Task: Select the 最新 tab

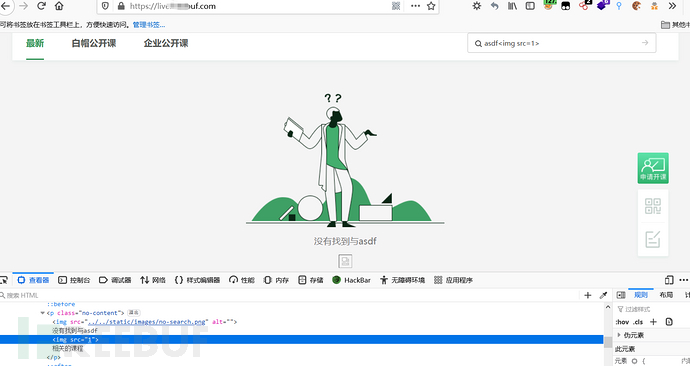Action: 35,43
